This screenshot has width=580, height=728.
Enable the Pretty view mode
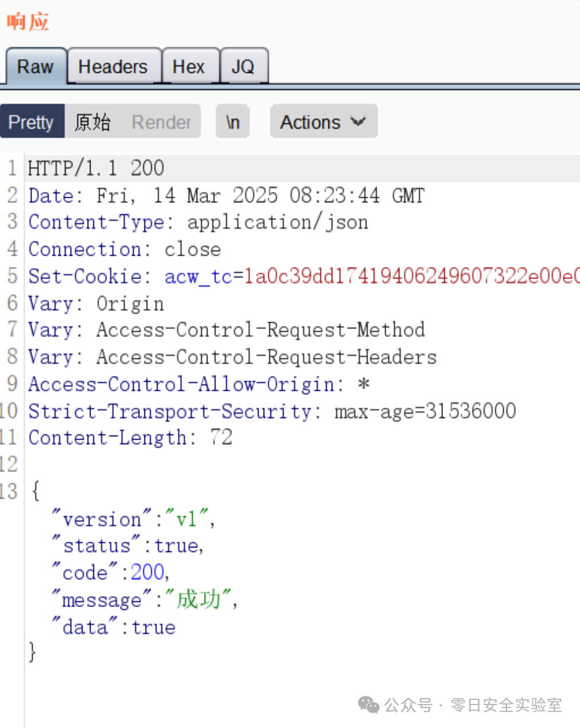[x=32, y=122]
